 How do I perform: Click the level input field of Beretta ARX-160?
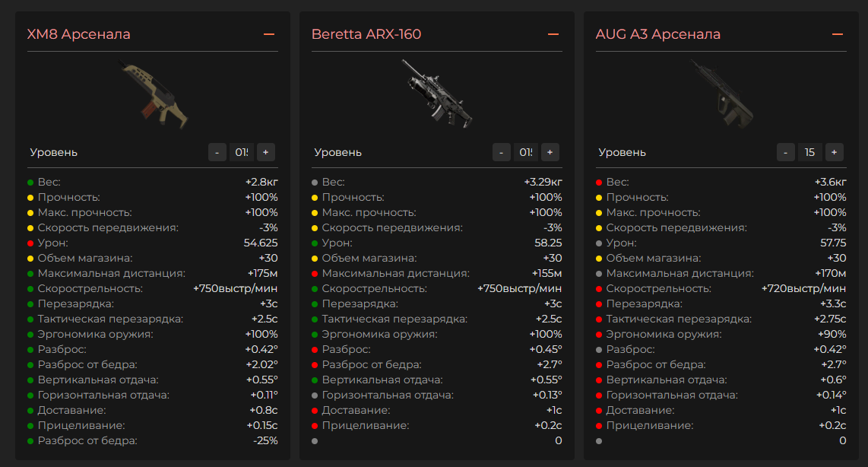[526, 152]
